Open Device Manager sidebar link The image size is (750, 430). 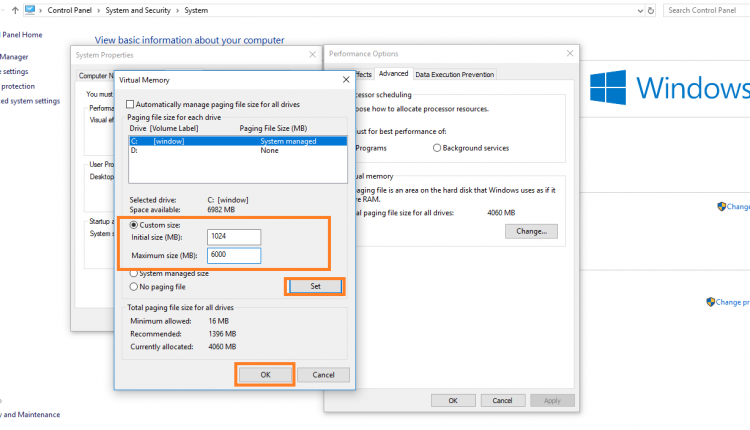tap(14, 56)
